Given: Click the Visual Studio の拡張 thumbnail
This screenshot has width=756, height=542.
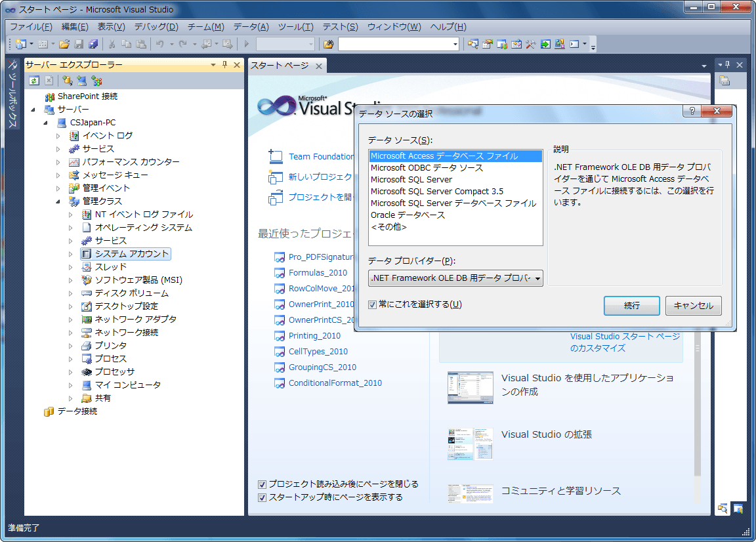Looking at the screenshot, I should click(x=470, y=444).
